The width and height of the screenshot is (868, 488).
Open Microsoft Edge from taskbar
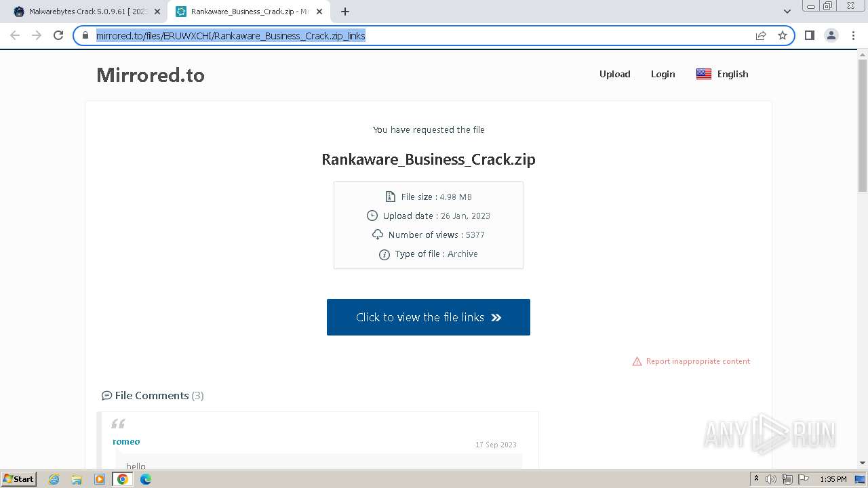click(146, 479)
